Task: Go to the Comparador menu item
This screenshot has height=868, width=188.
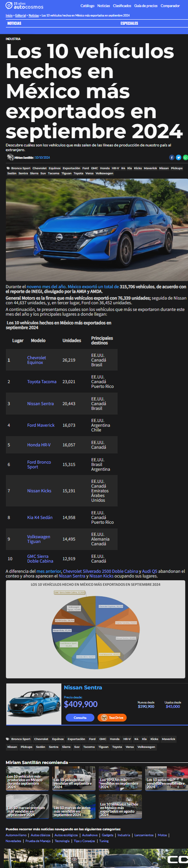Action: (170, 6)
